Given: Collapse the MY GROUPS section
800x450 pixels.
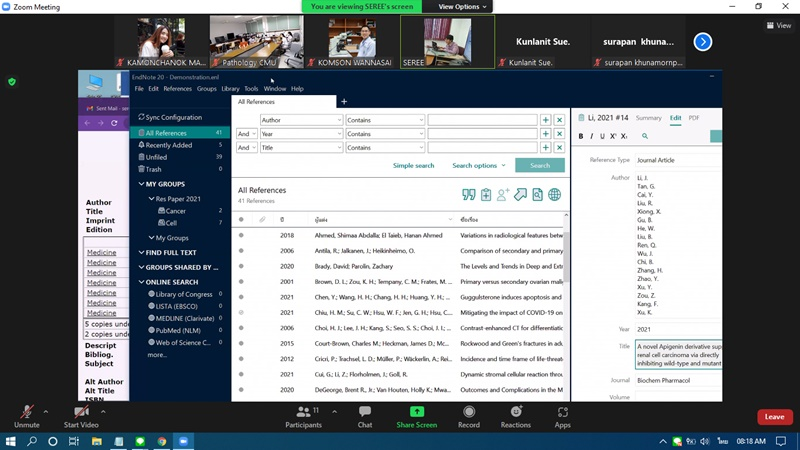Looking at the screenshot, I should [x=141, y=184].
